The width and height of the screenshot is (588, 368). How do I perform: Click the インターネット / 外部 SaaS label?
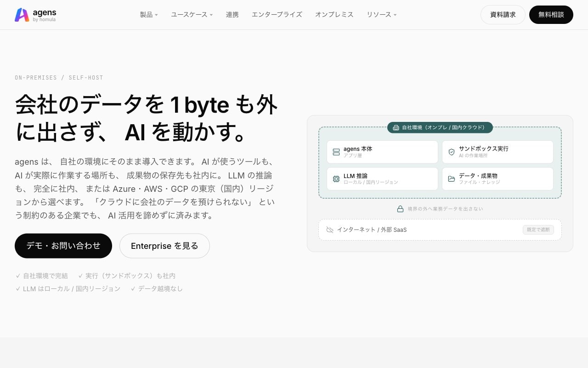point(372,230)
